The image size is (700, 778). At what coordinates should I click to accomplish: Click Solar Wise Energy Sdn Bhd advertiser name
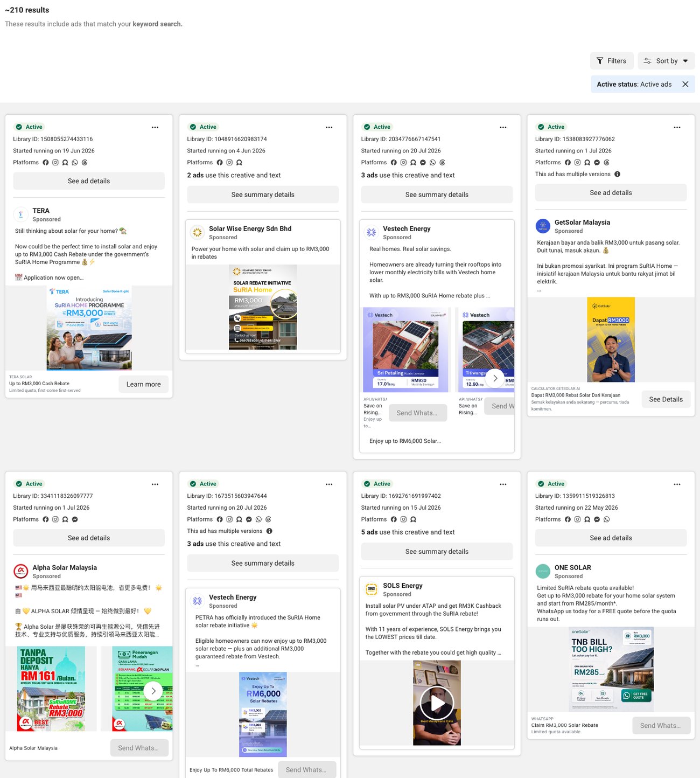point(250,228)
